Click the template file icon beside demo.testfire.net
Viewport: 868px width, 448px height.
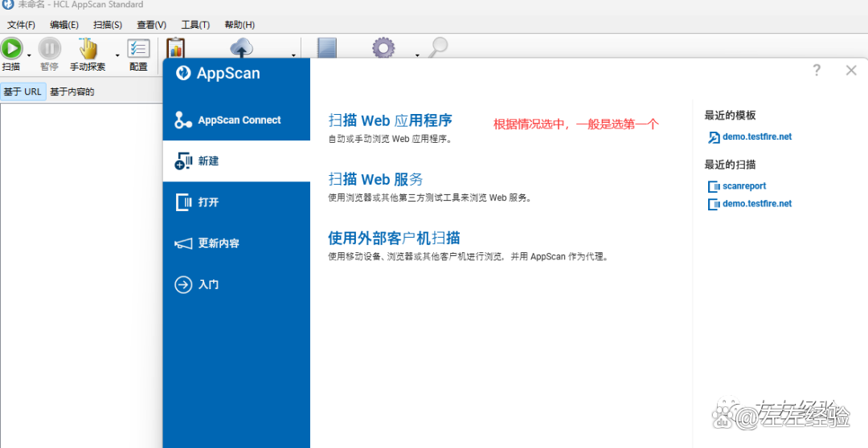[x=714, y=137]
